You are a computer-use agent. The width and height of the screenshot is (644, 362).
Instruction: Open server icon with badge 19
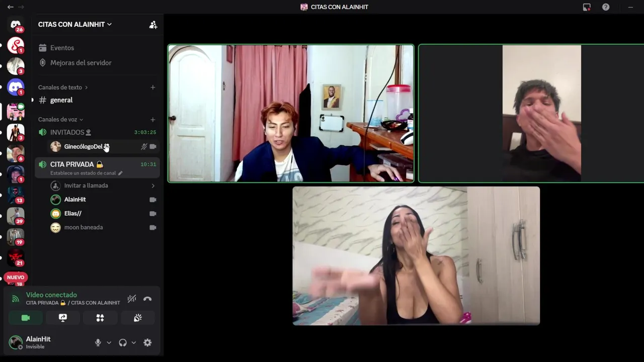pyautogui.click(x=16, y=237)
